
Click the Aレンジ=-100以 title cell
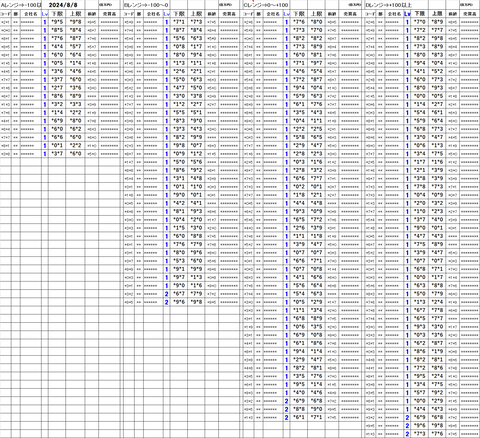click(x=21, y=5)
